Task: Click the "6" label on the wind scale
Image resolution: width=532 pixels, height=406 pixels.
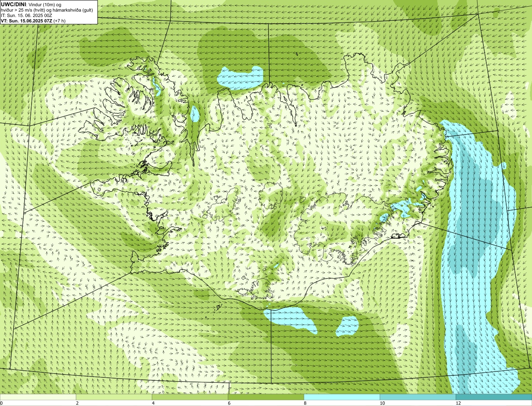Action: point(229,403)
